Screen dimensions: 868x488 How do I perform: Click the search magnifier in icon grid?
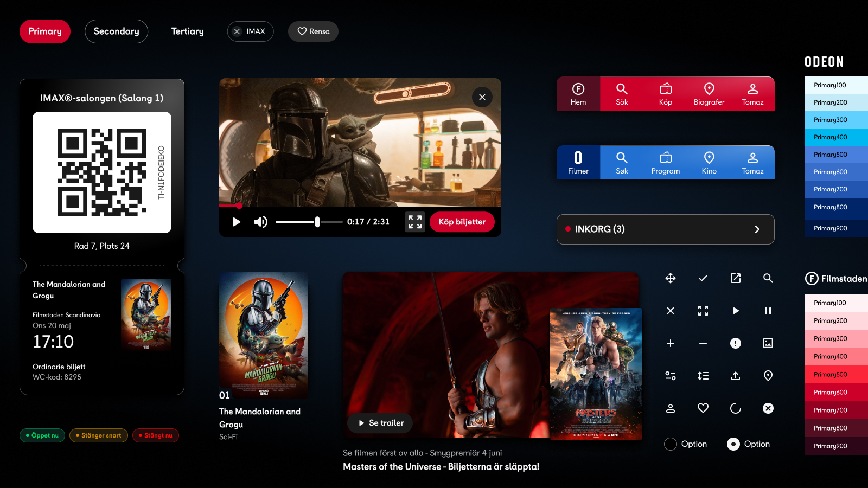point(768,278)
